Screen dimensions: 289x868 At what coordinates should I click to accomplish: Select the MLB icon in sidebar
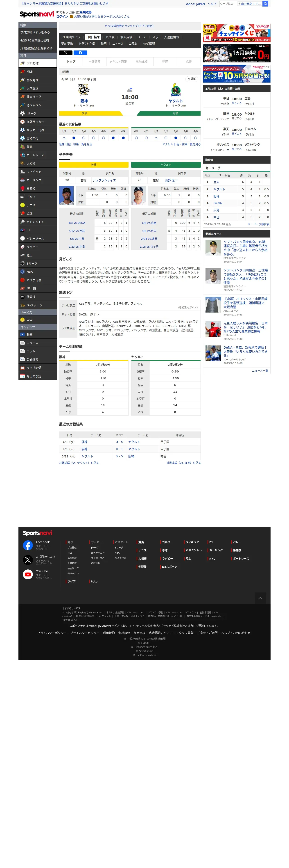coord(37,71)
